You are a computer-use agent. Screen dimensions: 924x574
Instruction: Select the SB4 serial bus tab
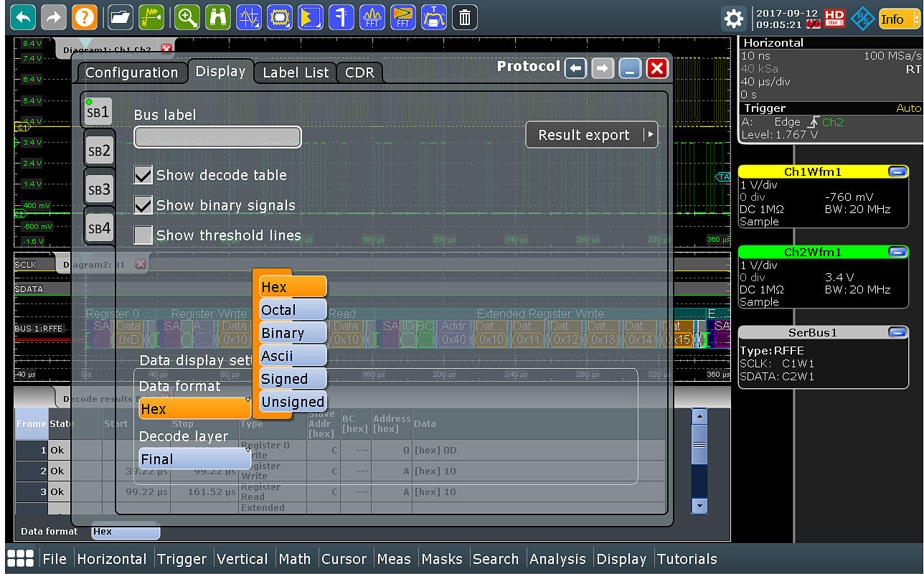[99, 228]
